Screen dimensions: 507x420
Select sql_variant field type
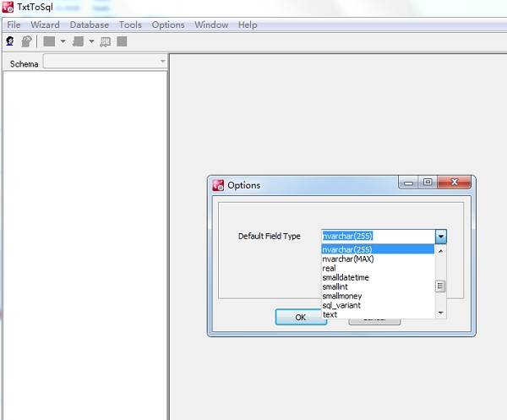(378, 305)
